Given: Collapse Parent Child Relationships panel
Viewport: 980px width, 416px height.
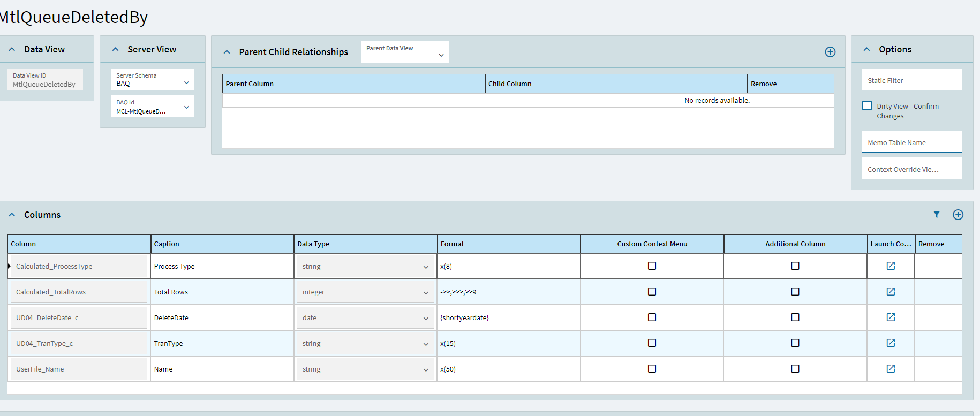Looking at the screenshot, I should 227,52.
